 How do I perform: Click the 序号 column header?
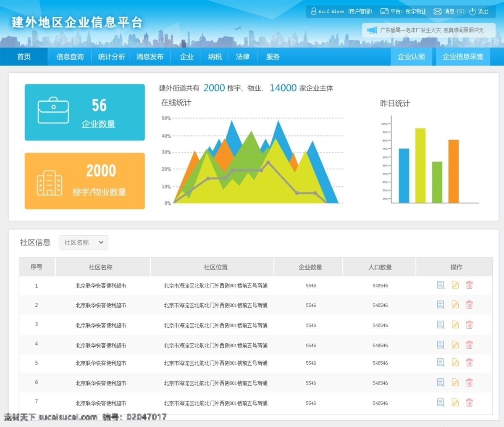pos(37,267)
